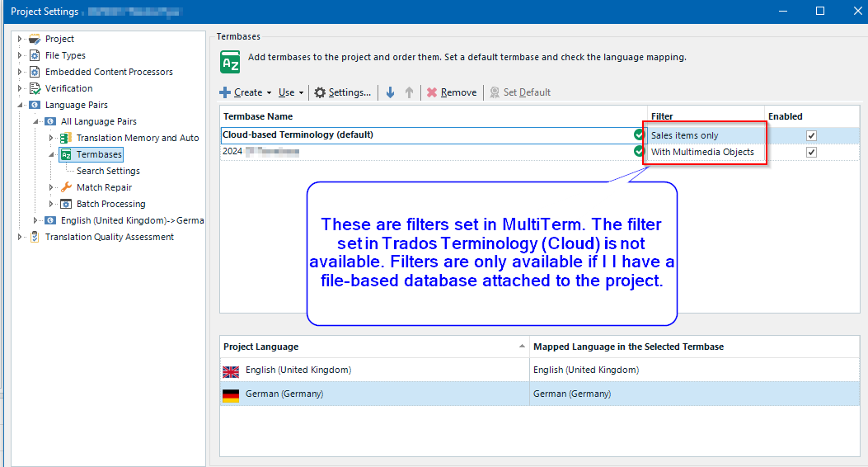Expand Translation Quality Assessment node
The image size is (868, 467).
point(20,237)
